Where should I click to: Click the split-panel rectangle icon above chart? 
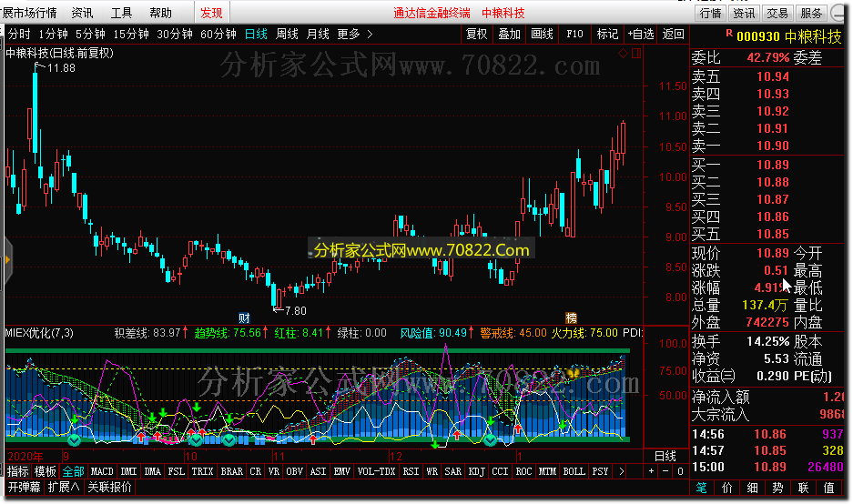coord(636,54)
